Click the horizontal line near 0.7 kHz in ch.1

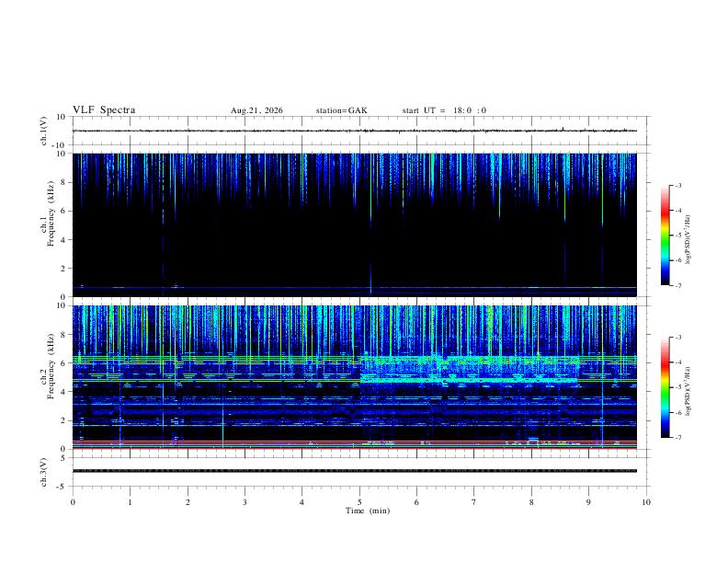(355, 288)
